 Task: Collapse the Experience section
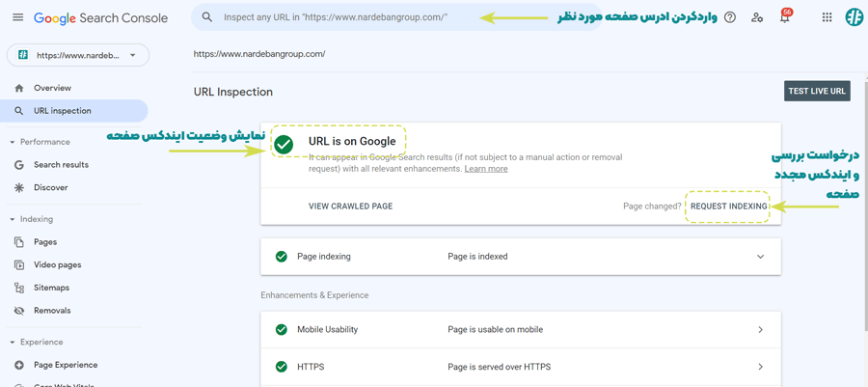[x=13, y=343]
